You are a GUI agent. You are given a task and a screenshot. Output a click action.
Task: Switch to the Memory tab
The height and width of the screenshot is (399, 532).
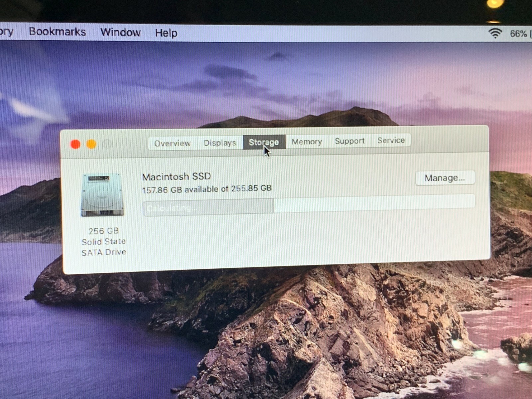(307, 142)
